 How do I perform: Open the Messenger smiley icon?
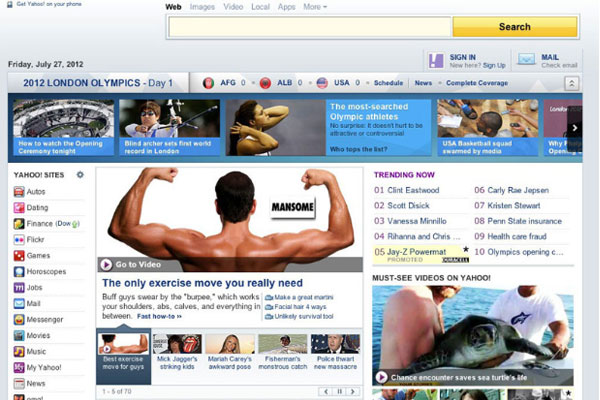click(x=19, y=319)
